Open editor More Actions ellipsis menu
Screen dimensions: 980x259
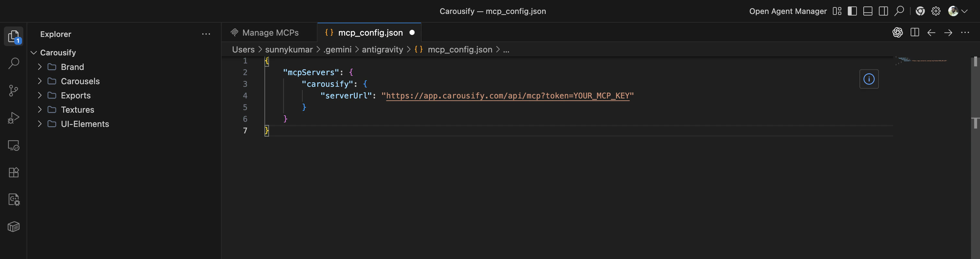(965, 33)
